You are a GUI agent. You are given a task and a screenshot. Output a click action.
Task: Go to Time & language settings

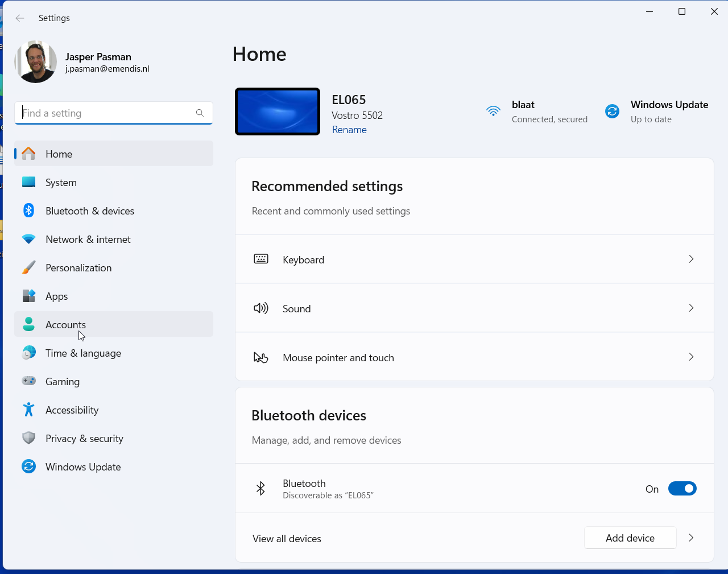pos(83,353)
